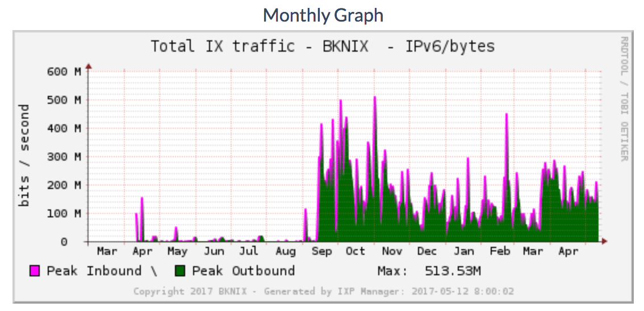Click the 600 M y-axis tick label

pyautogui.click(x=65, y=72)
